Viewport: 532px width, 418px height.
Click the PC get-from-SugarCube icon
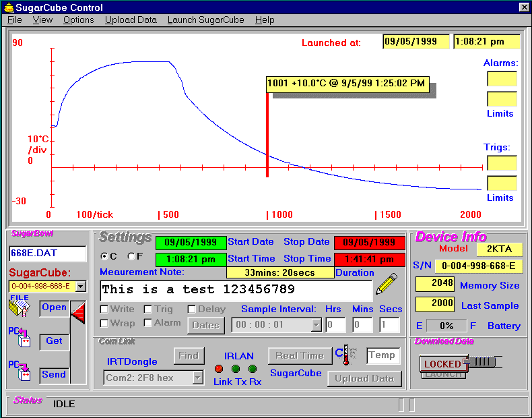click(20, 337)
